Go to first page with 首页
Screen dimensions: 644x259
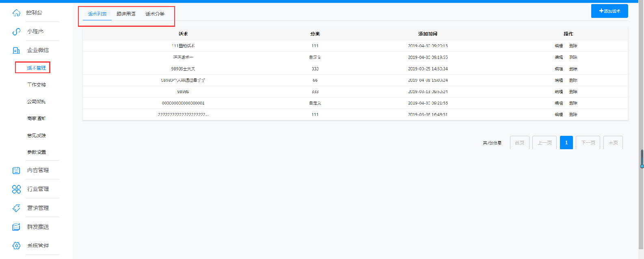[x=519, y=143]
